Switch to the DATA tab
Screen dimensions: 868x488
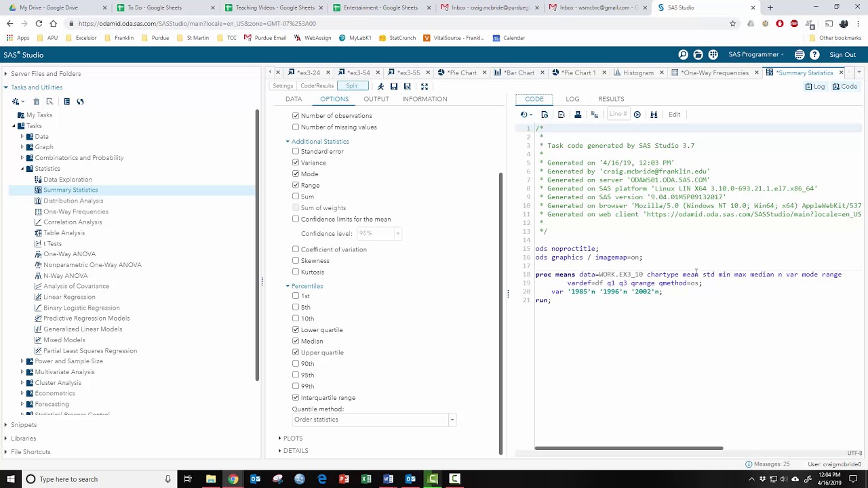(x=294, y=99)
